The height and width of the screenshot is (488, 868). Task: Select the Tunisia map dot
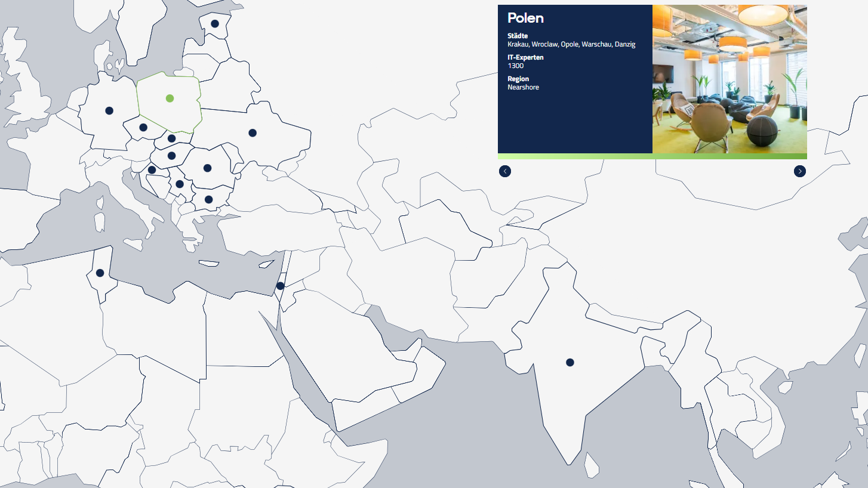coord(100,273)
